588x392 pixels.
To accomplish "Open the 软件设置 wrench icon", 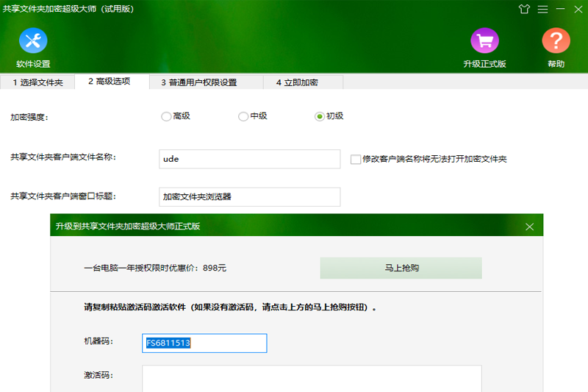I will pos(33,41).
